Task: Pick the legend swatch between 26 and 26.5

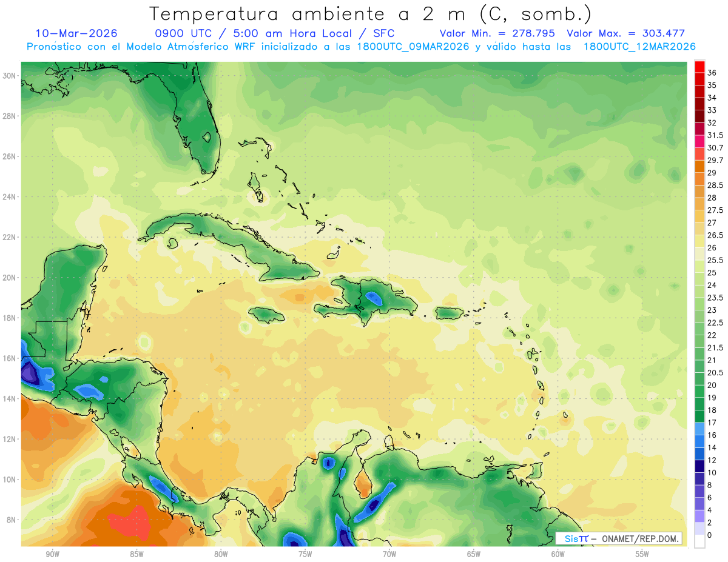Action: [699, 241]
